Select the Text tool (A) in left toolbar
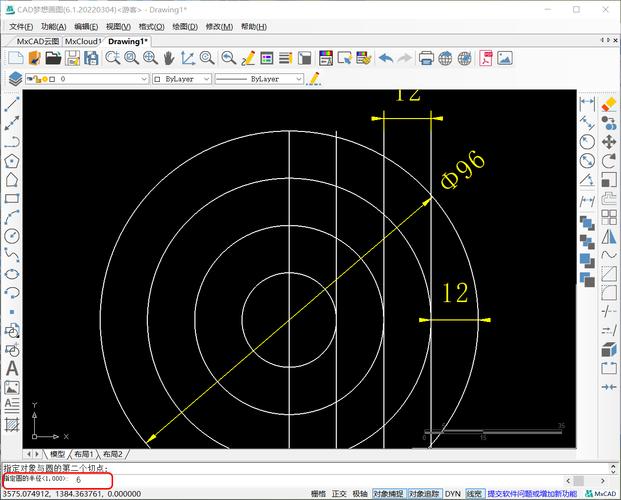The width and height of the screenshot is (621, 500). pos(12,368)
